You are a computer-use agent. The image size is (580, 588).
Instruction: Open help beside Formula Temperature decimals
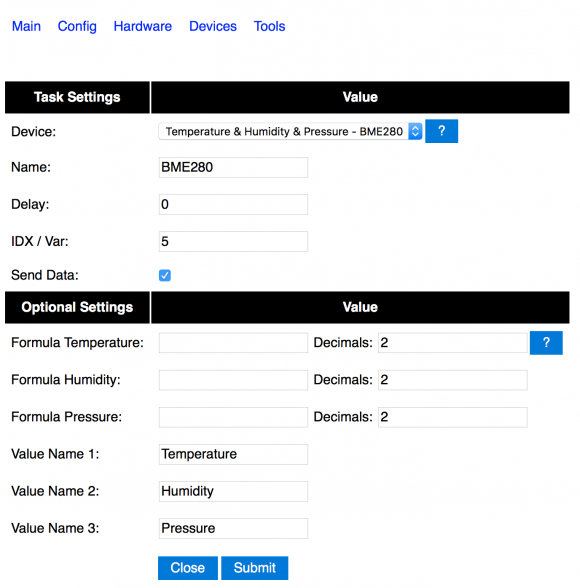(546, 342)
